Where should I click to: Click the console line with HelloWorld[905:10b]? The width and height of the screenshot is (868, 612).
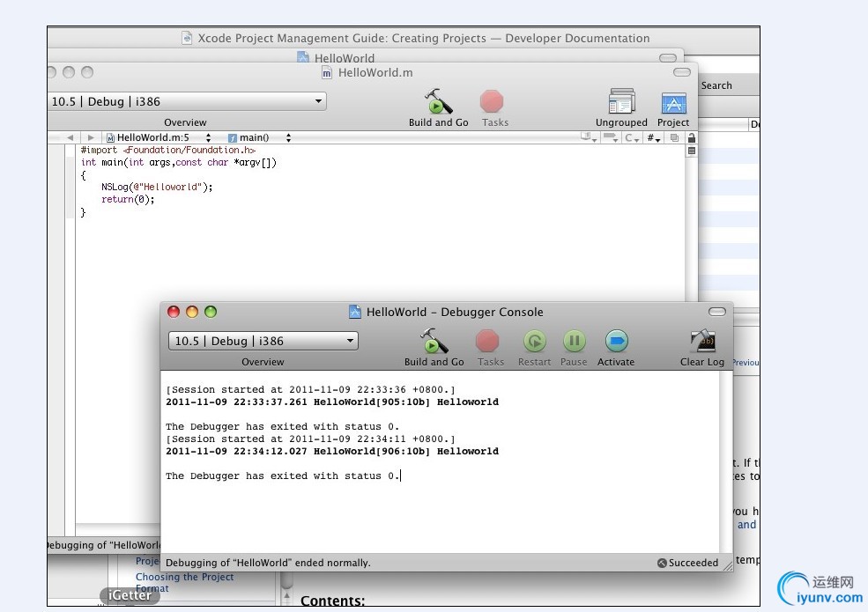click(332, 402)
